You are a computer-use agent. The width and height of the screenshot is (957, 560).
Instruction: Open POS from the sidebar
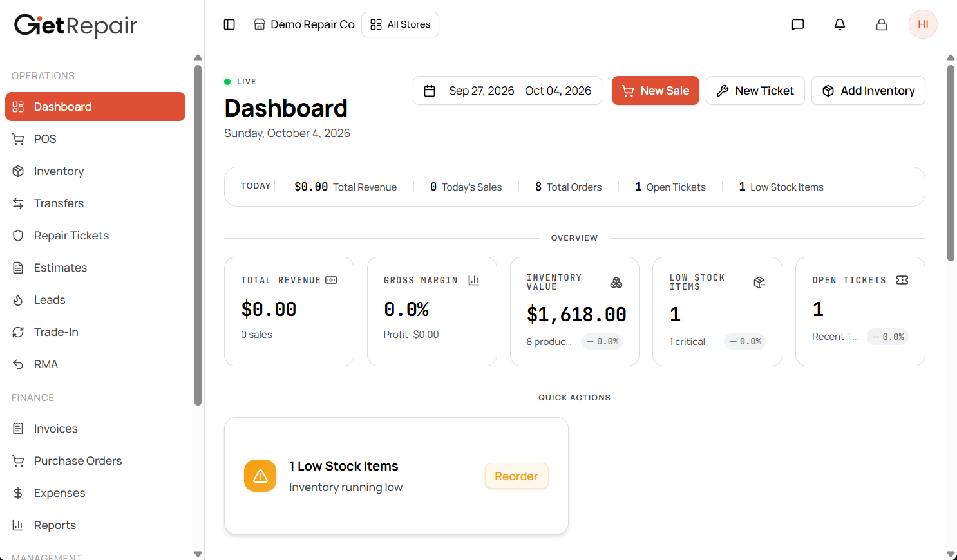95,139
